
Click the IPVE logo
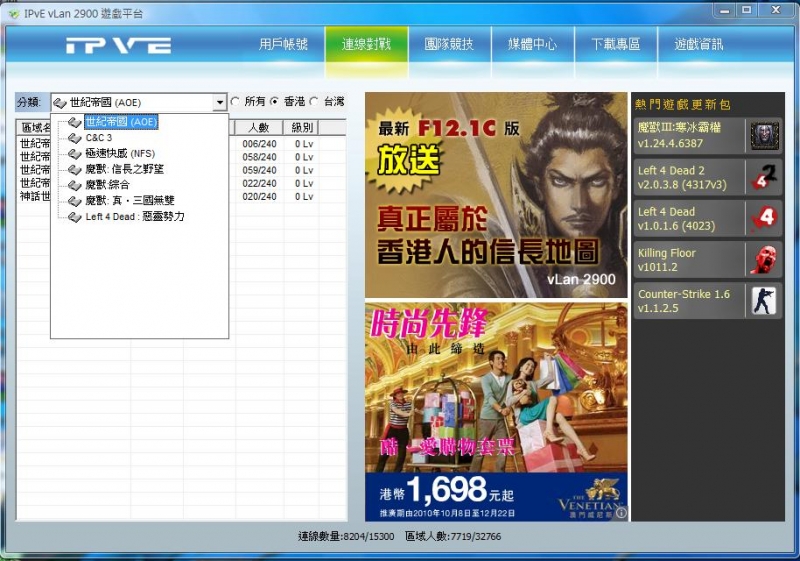pyautogui.click(x=118, y=45)
